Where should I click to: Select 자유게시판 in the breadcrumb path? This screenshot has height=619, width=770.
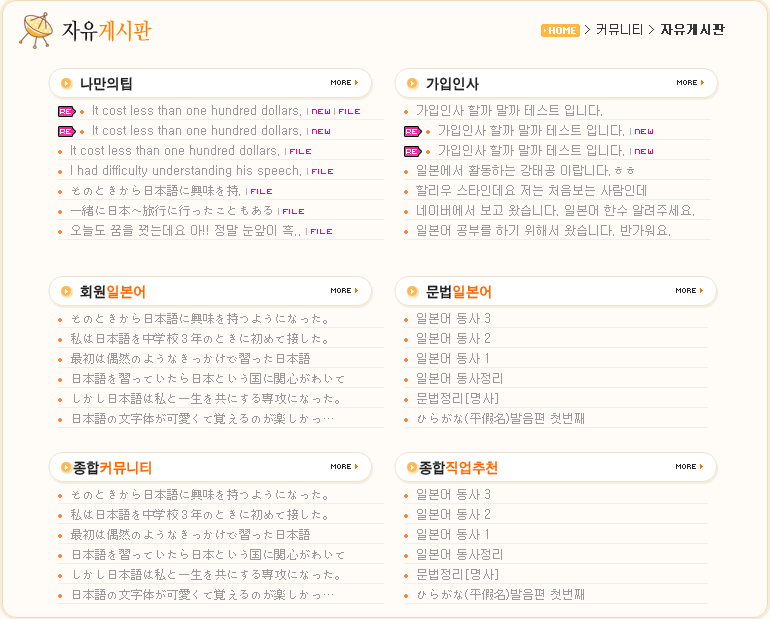(x=692, y=30)
